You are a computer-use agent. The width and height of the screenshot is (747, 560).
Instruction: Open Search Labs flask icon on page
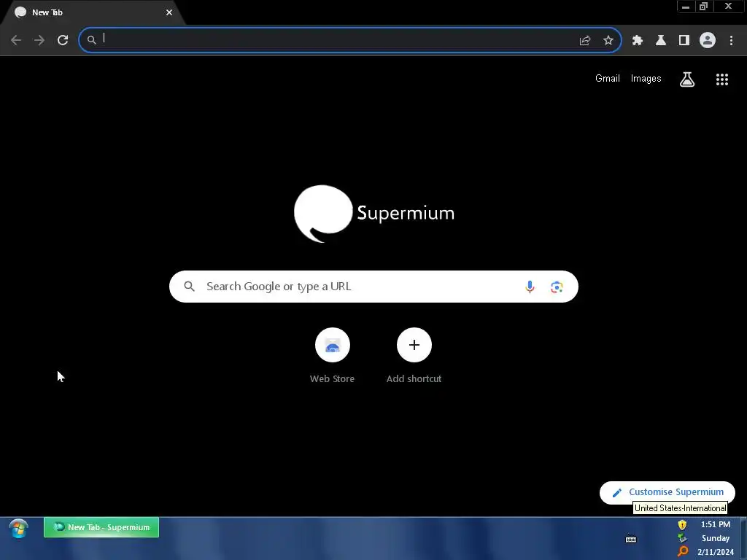coord(687,79)
